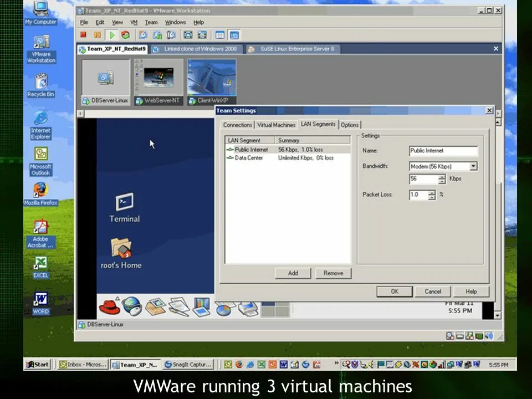
Task: Click the Summary column header
Action: (x=313, y=140)
